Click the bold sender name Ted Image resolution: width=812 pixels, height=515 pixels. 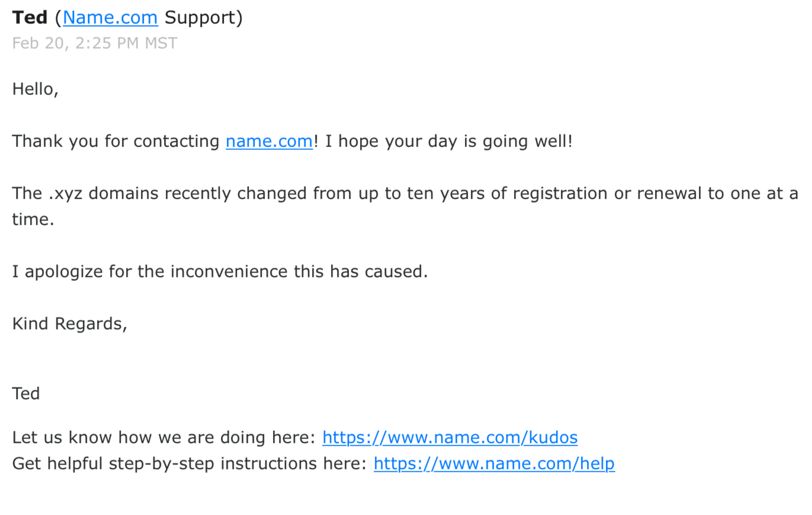(30, 18)
